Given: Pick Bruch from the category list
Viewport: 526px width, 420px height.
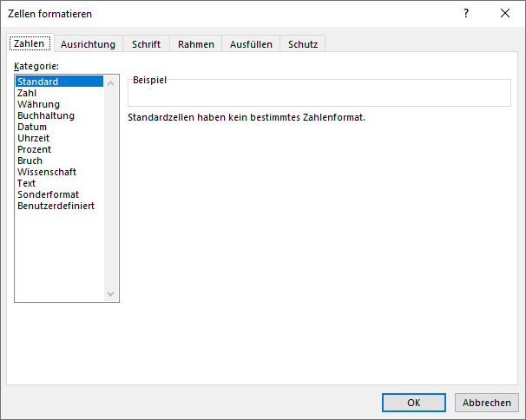Looking at the screenshot, I should 59,161.
